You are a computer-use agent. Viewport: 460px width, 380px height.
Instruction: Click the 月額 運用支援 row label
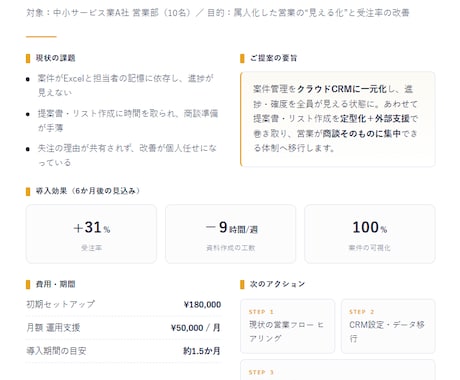53,328
